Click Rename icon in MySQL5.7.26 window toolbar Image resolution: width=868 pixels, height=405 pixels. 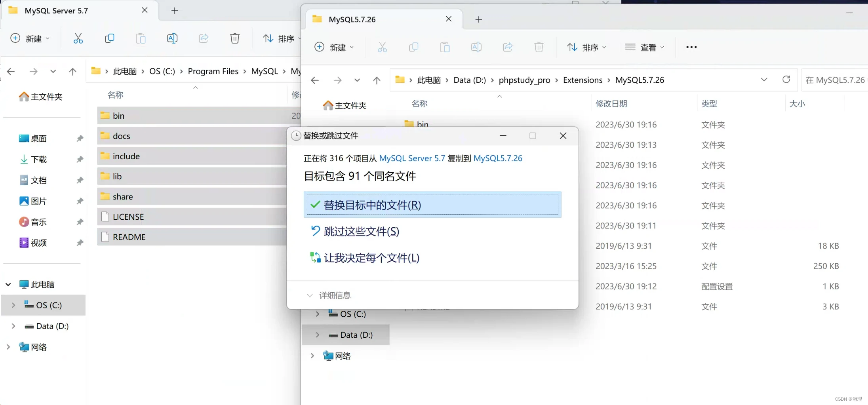(476, 47)
